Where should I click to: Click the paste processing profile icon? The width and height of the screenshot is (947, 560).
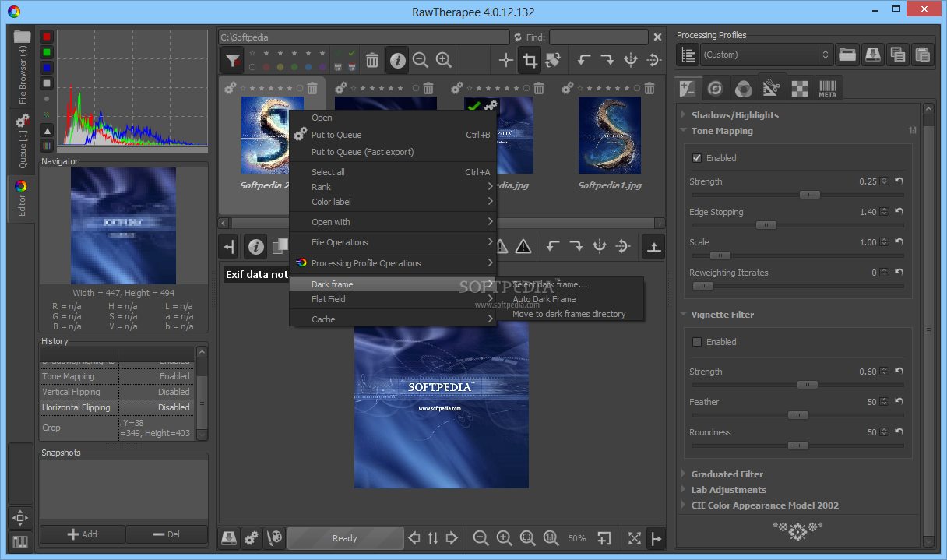(x=922, y=55)
